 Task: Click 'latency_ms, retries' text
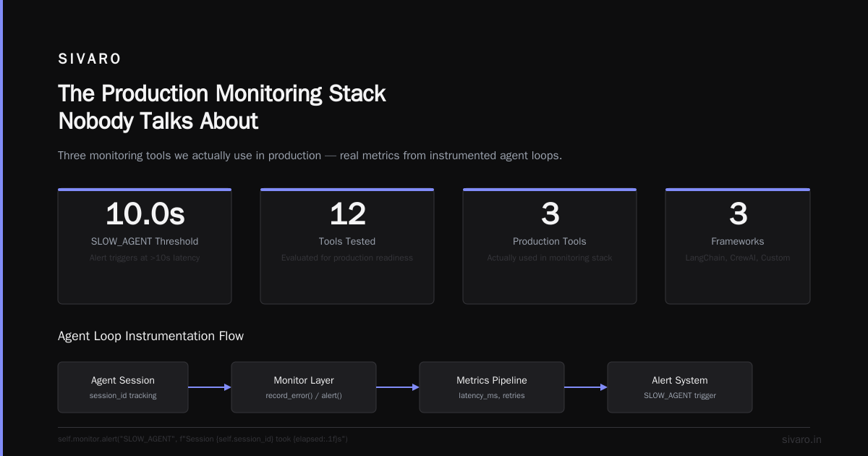pos(492,396)
